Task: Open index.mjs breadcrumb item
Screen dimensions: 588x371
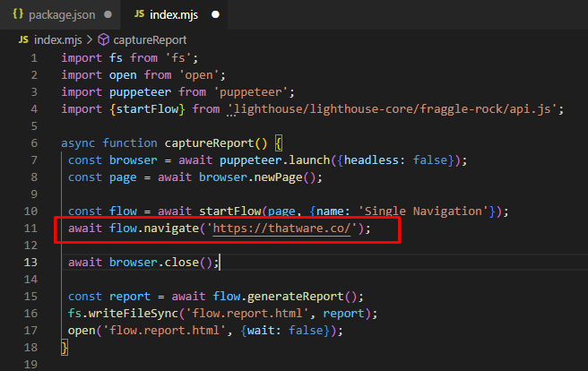Action: 57,40
